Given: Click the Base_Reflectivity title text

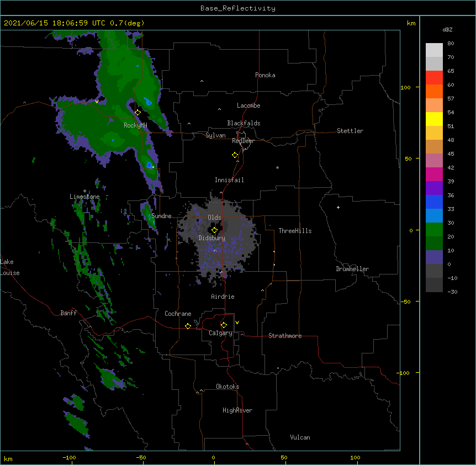Looking at the screenshot, I should click(x=238, y=8).
